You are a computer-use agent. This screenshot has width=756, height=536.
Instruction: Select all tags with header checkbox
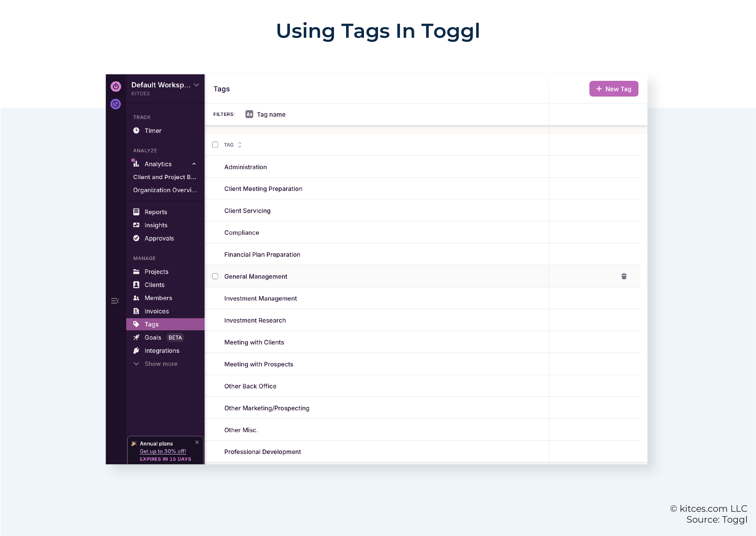click(215, 145)
